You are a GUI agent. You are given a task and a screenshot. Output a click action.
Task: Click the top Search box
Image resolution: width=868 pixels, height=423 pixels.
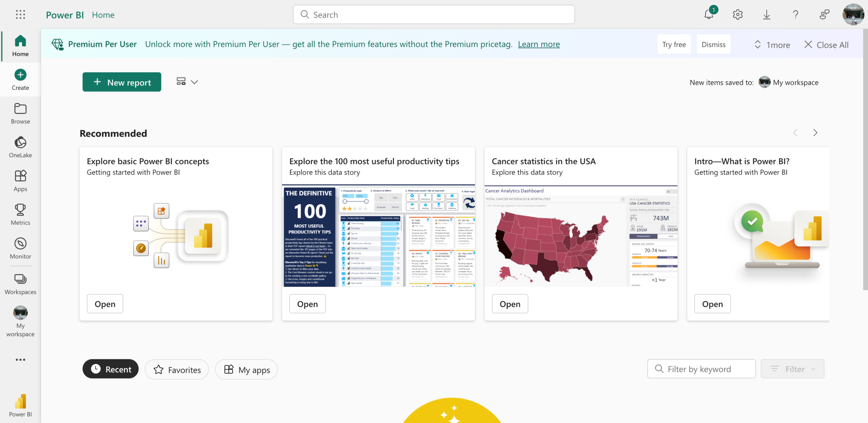click(434, 15)
